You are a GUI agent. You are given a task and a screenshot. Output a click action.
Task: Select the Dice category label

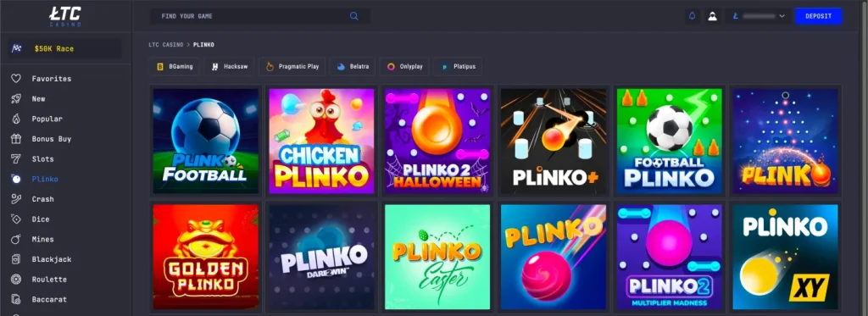[41, 219]
